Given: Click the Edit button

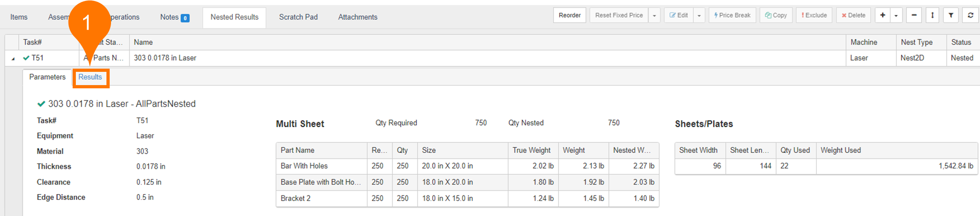Looking at the screenshot, I should click(678, 15).
